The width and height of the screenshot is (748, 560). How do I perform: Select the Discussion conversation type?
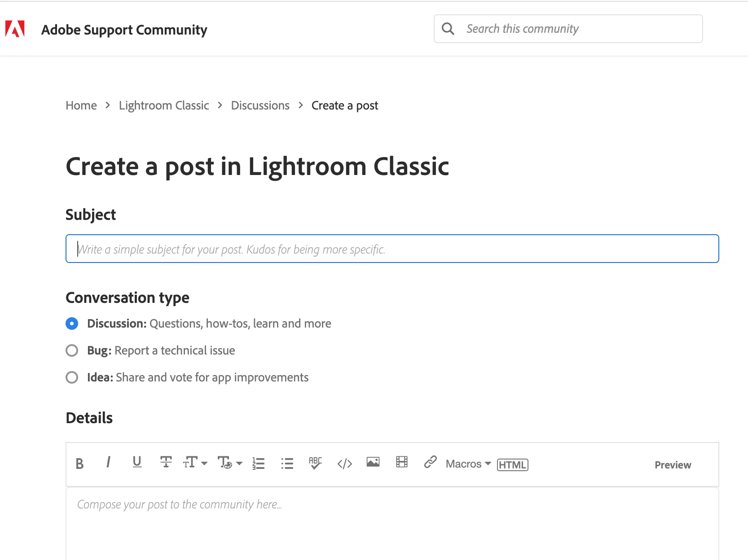[x=72, y=324]
